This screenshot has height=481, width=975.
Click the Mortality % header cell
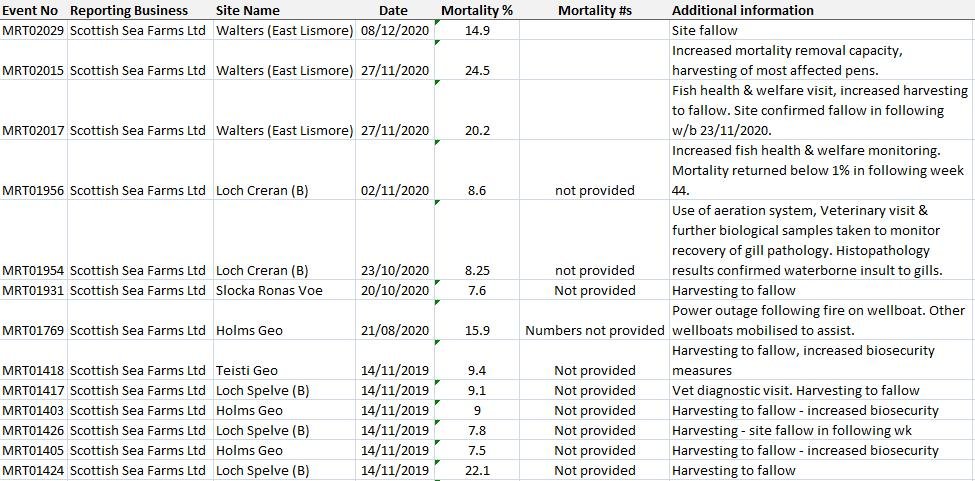click(x=477, y=10)
